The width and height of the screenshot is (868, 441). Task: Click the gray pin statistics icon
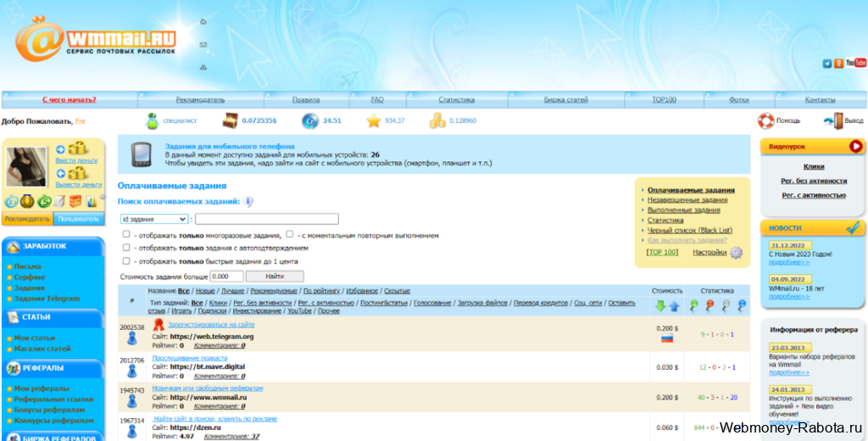point(726,305)
